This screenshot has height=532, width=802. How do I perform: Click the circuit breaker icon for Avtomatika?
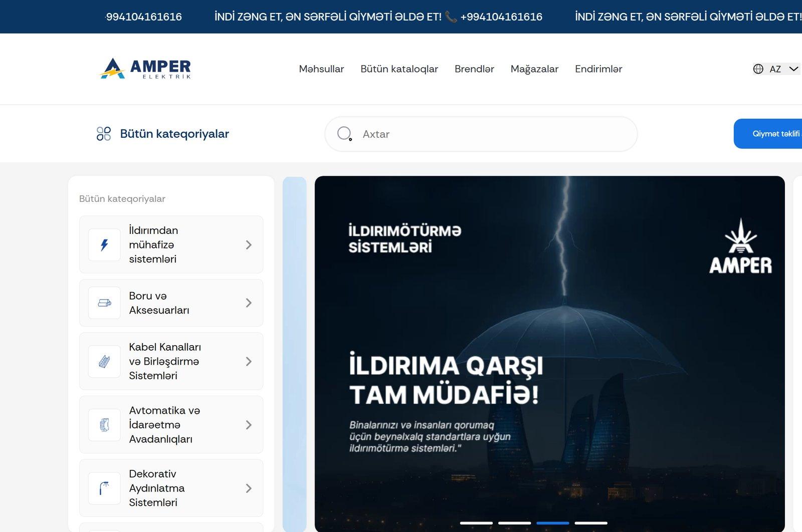[104, 425]
